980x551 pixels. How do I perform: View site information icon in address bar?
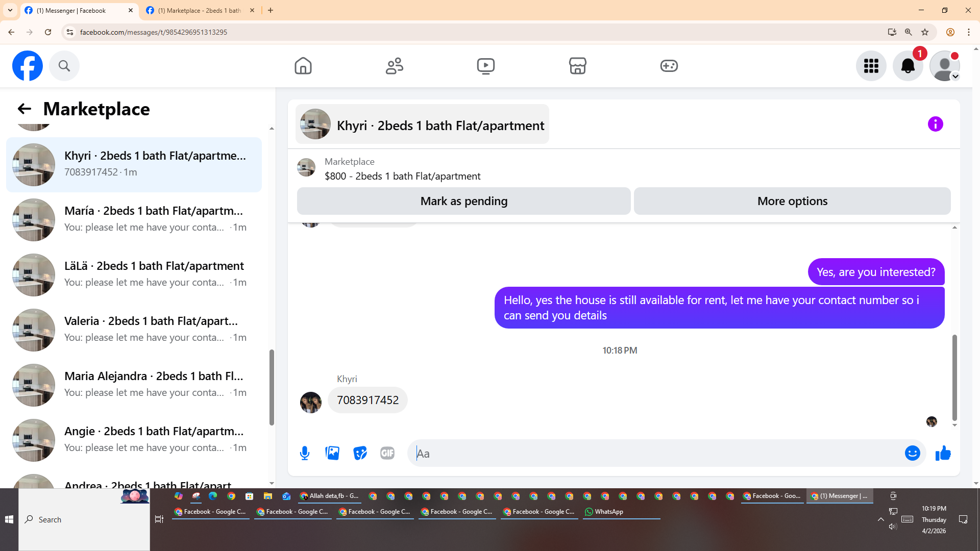pyautogui.click(x=70, y=32)
